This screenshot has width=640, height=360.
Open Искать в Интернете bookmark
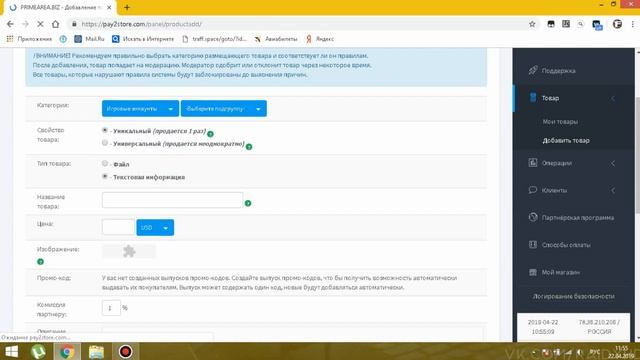click(143, 39)
